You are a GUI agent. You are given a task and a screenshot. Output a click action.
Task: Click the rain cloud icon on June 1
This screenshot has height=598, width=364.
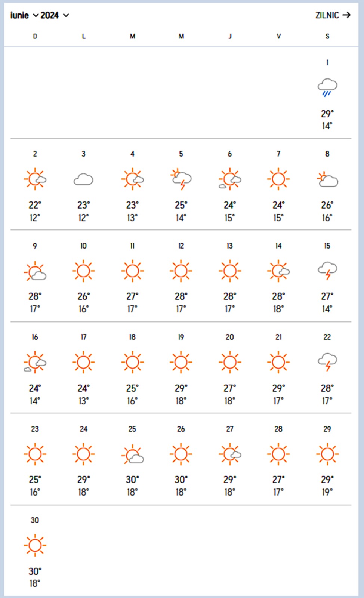(x=327, y=87)
